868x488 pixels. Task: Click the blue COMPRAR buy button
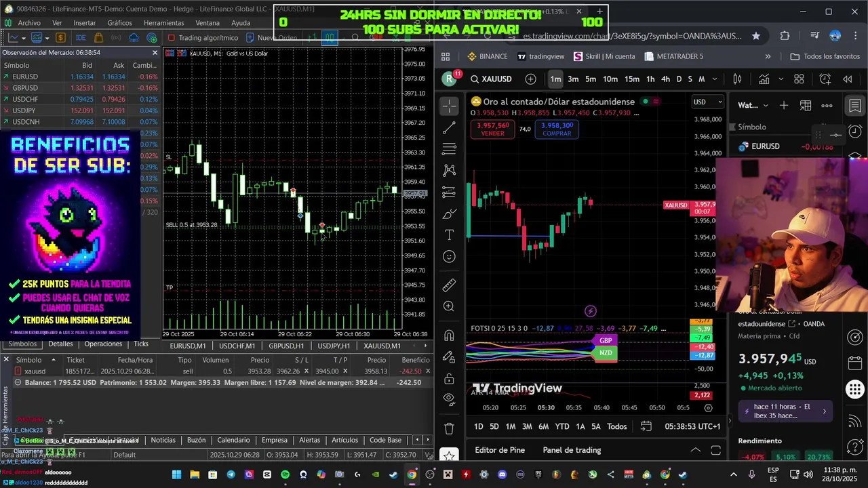point(557,129)
